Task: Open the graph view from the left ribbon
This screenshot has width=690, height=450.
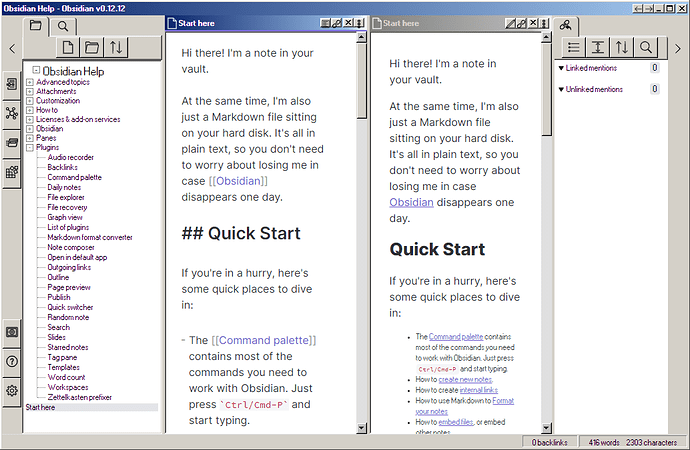Action: (x=11, y=113)
